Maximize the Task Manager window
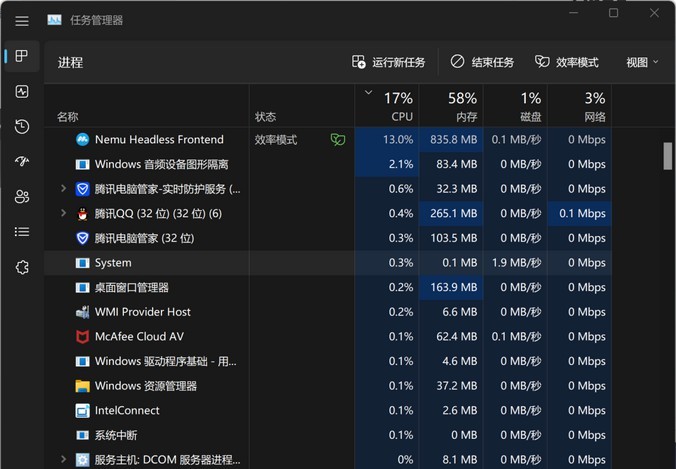This screenshot has width=676, height=469. coord(613,13)
